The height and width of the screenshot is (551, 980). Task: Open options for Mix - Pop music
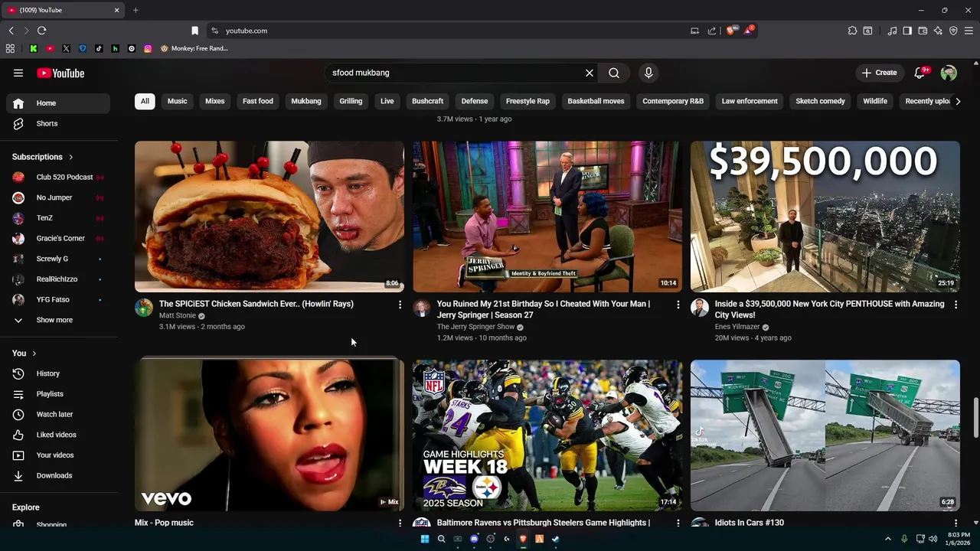400,523
